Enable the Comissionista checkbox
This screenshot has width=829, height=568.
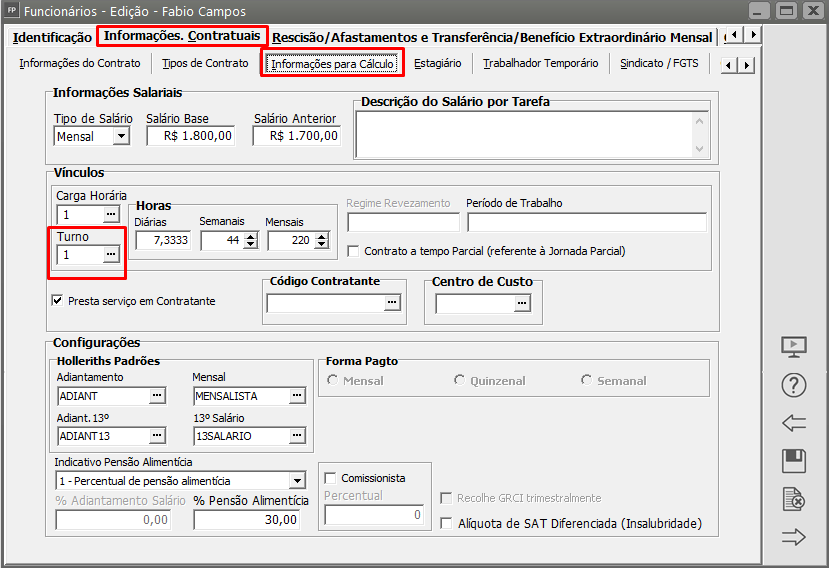point(330,478)
